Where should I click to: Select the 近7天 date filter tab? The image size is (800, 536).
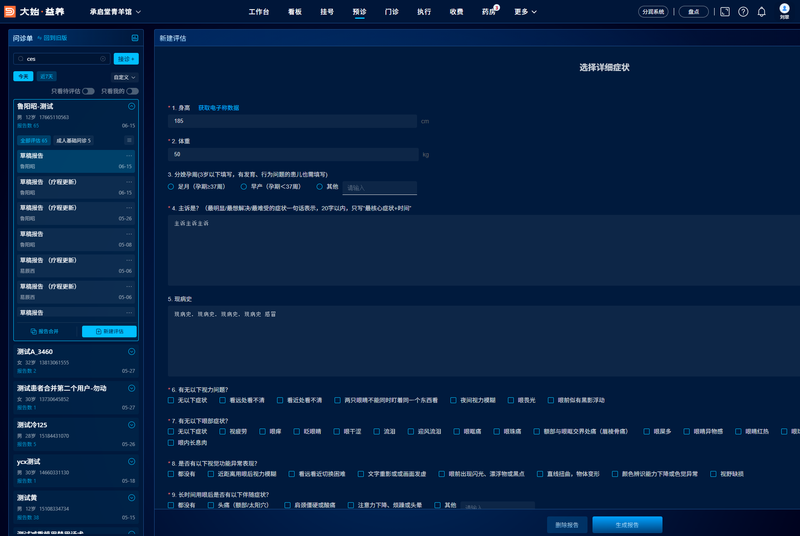(x=46, y=76)
